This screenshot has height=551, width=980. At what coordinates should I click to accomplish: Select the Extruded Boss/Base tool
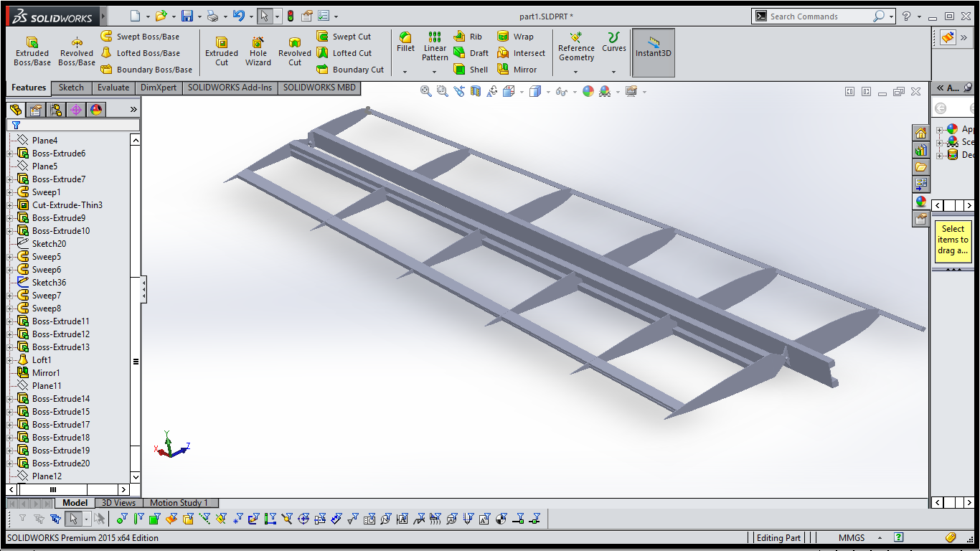point(32,52)
